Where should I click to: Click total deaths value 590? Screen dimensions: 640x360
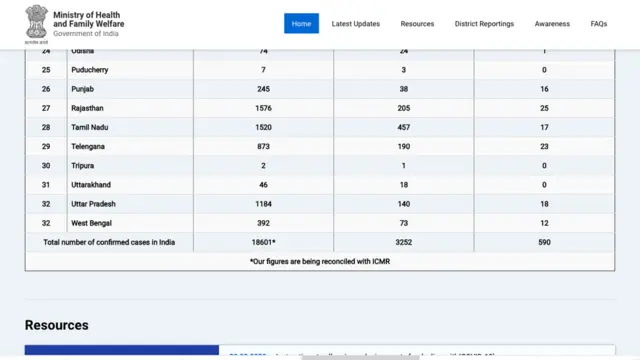click(x=544, y=242)
